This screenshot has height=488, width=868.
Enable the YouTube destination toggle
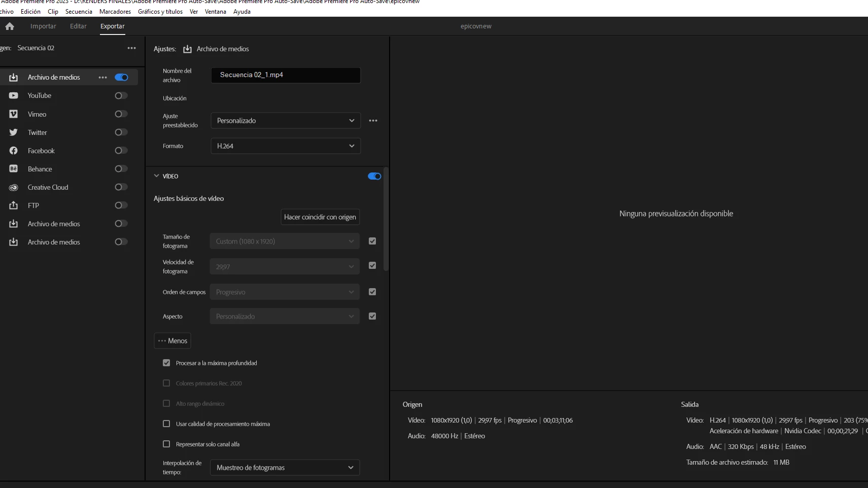tap(121, 96)
